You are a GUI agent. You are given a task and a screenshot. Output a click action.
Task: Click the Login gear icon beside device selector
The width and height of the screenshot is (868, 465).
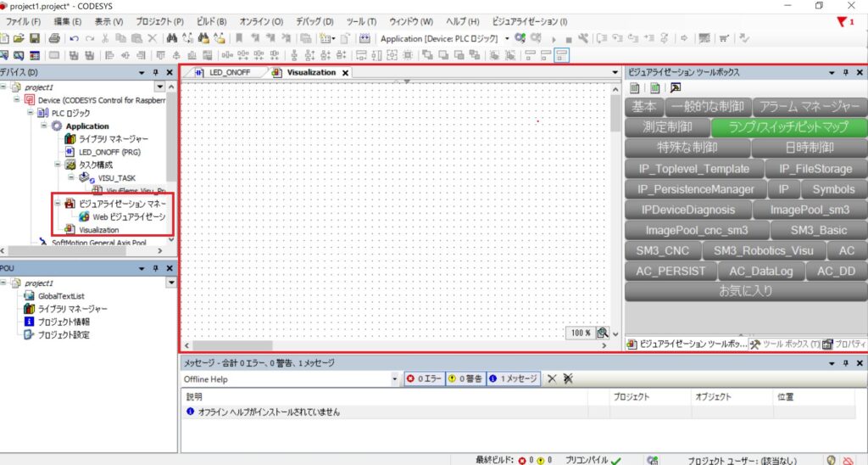[520, 38]
